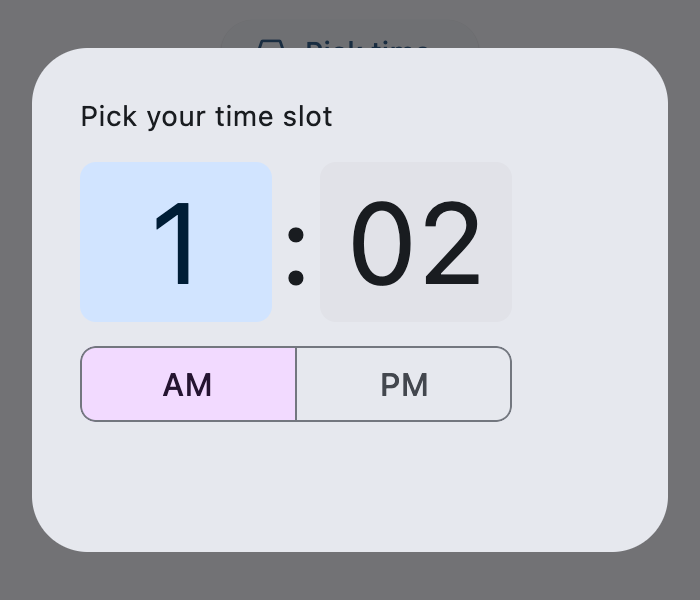Activate the hour input of the time picker
Screen dimensions: 700x600
176,242
